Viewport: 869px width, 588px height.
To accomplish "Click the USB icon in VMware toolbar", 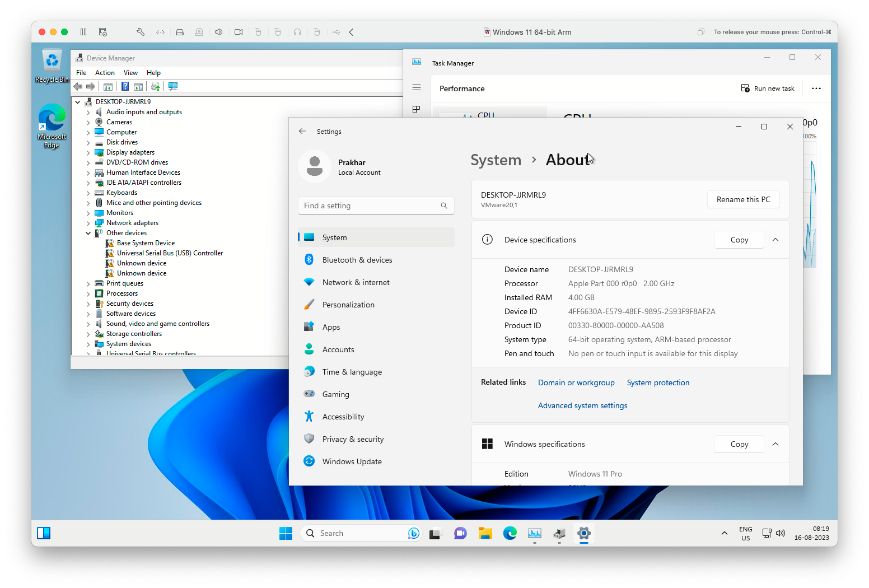I will point(337,32).
